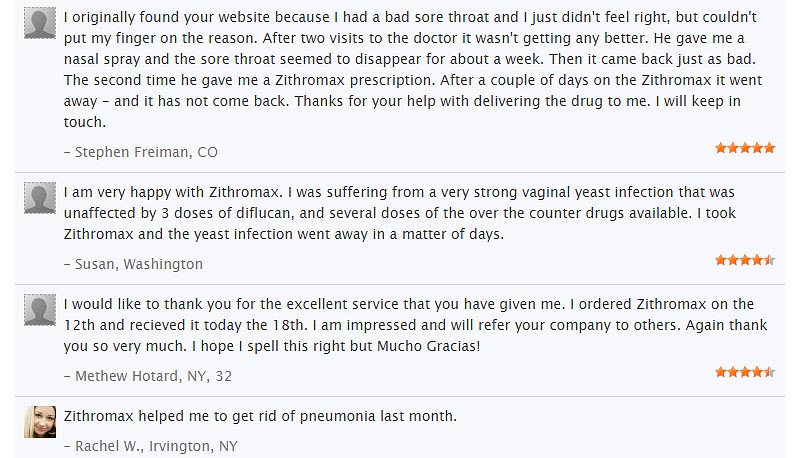Click the half-filled last star in Methew Hotard's rating
Viewport: 799px width, 458px height.
(x=769, y=372)
